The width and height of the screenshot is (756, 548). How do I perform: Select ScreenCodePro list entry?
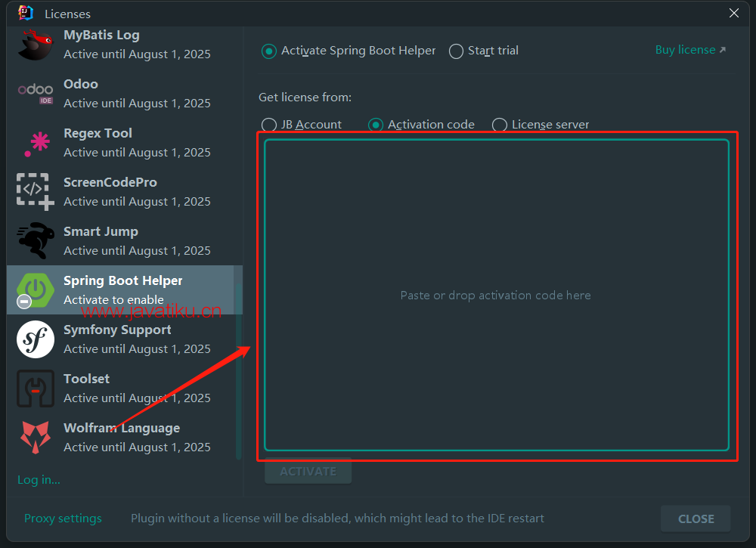click(125, 192)
